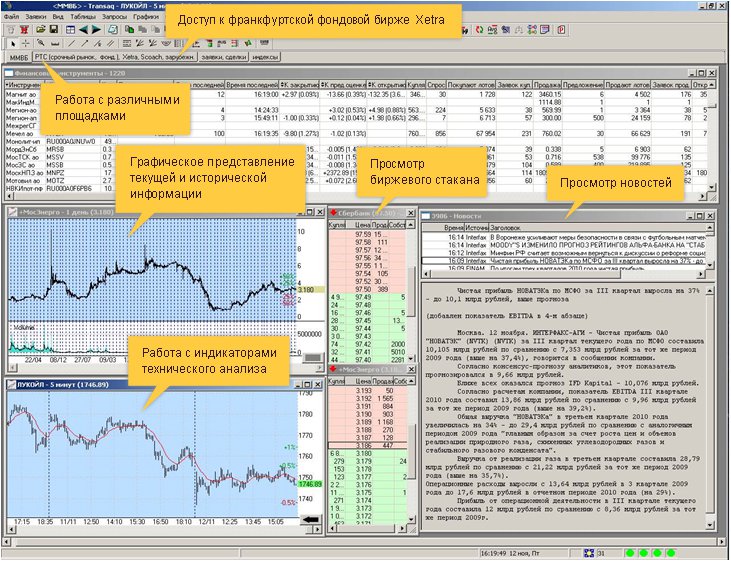The width and height of the screenshot is (731, 561).
Task: Click the left-pointing navigation arrow icon
Action: point(83,30)
